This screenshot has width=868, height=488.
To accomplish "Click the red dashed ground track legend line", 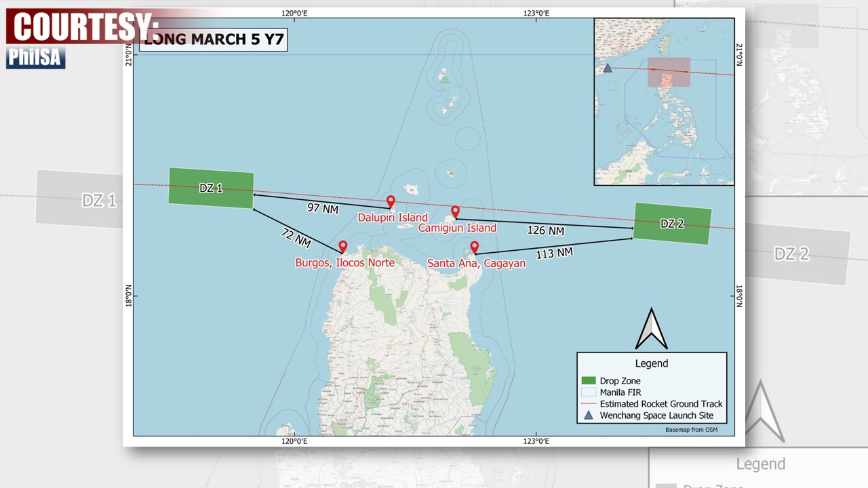I will pyautogui.click(x=588, y=404).
